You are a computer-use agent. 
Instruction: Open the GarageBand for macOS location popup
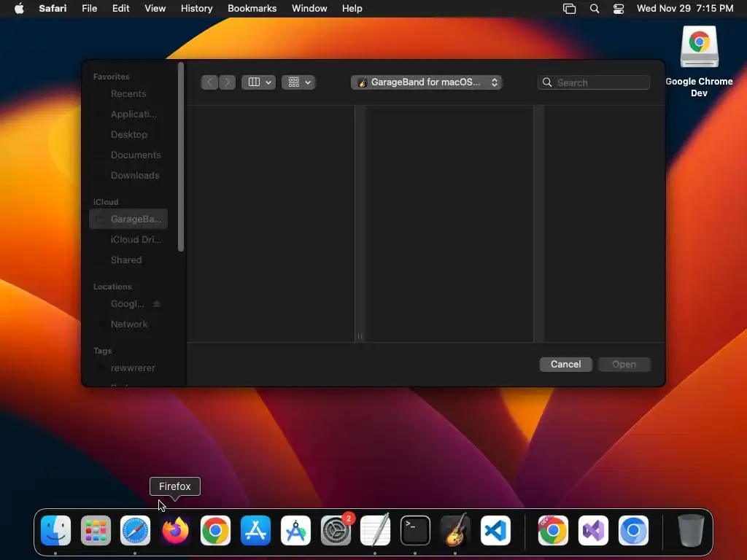pos(427,82)
